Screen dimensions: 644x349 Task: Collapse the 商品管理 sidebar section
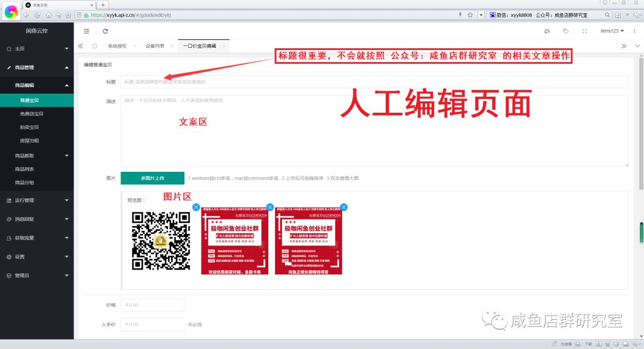pyautogui.click(x=36, y=67)
